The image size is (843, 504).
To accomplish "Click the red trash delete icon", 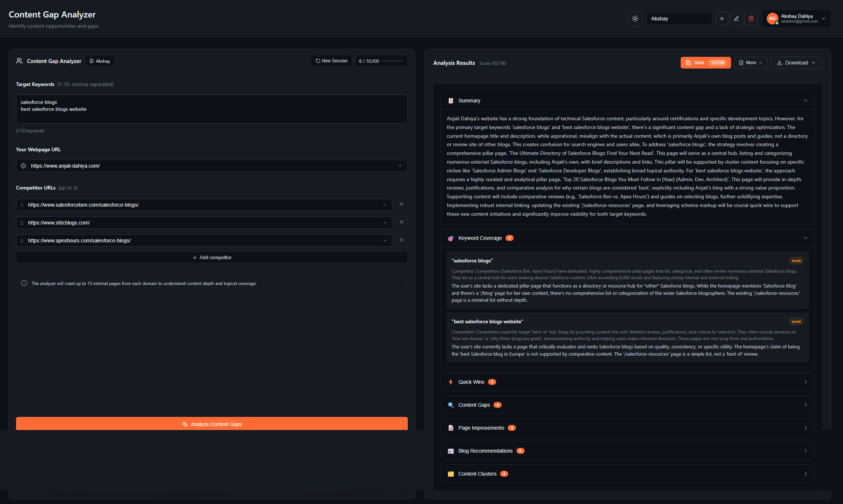I will pyautogui.click(x=751, y=19).
